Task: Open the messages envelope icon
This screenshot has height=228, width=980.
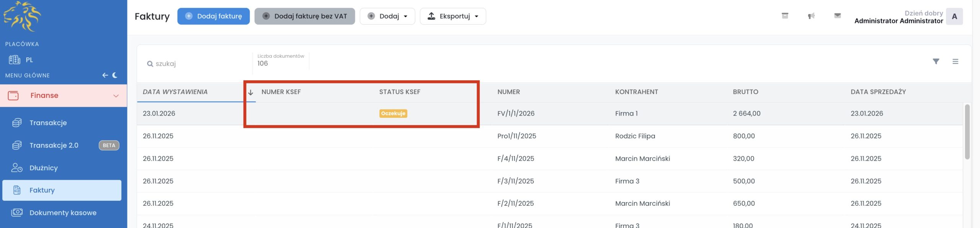Action: 837,16
